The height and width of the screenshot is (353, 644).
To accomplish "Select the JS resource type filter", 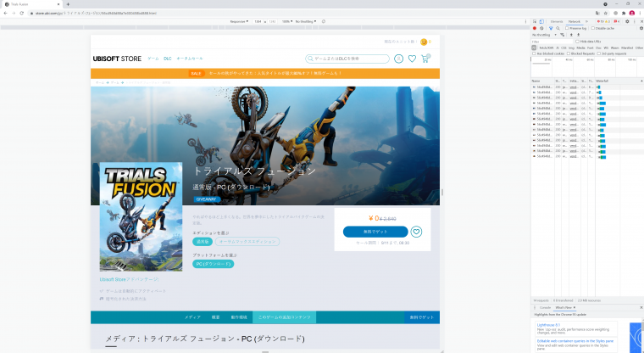I will click(558, 48).
